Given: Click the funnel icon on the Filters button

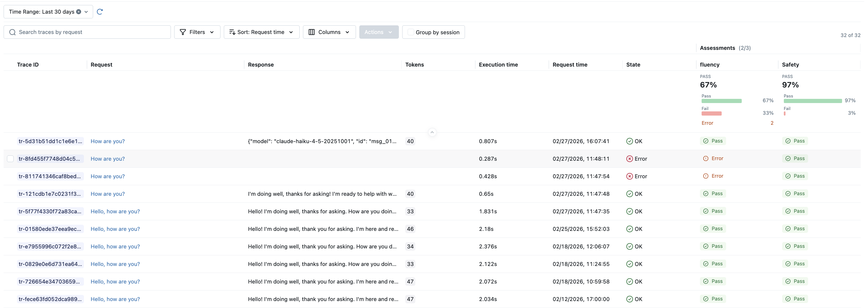Looking at the screenshot, I should [183, 32].
